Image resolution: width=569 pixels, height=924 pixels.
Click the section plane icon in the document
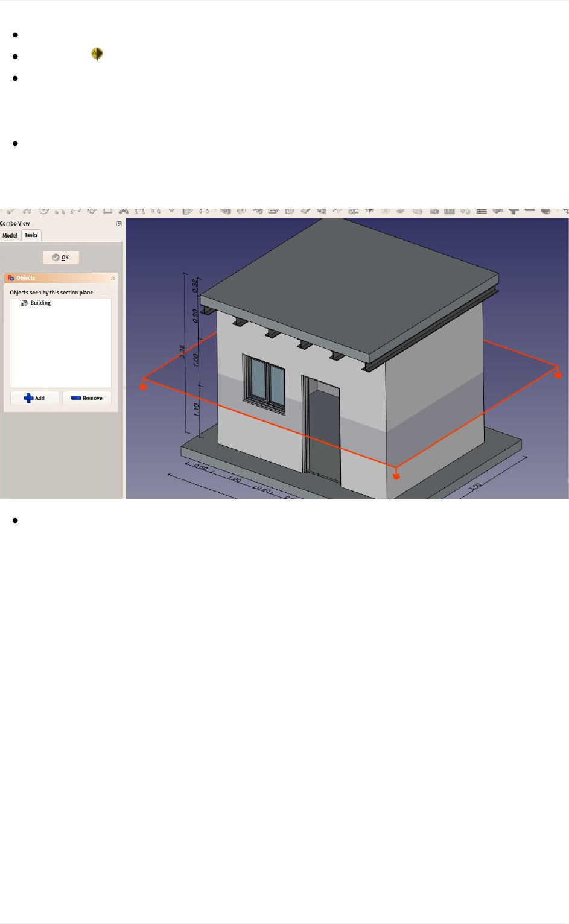click(97, 54)
